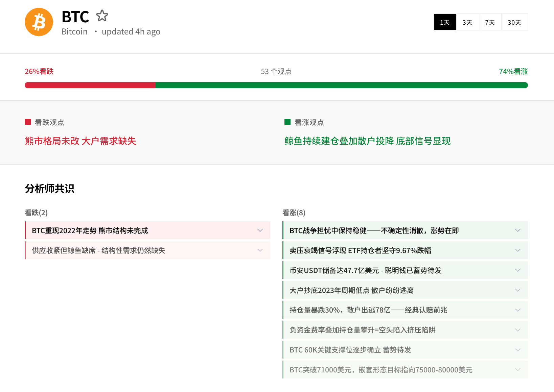Expand chevron for 卖压衰竭信号浮现 row

(517, 250)
